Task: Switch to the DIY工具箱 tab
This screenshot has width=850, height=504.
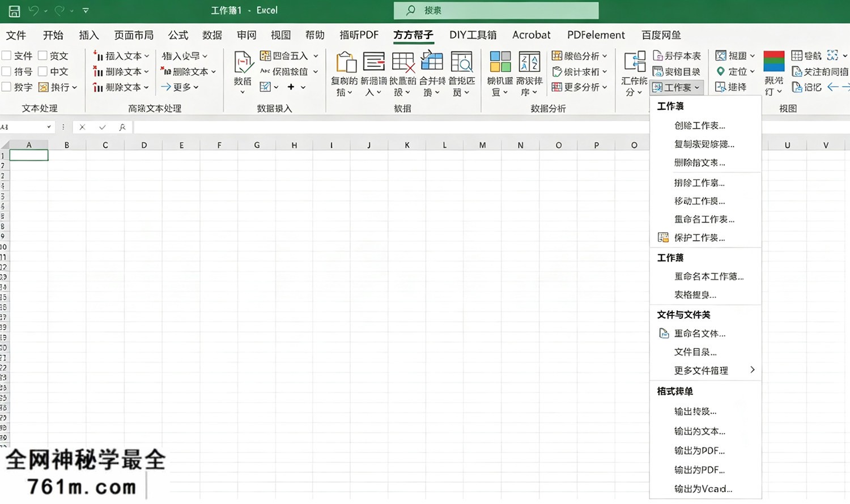Action: pyautogui.click(x=473, y=35)
